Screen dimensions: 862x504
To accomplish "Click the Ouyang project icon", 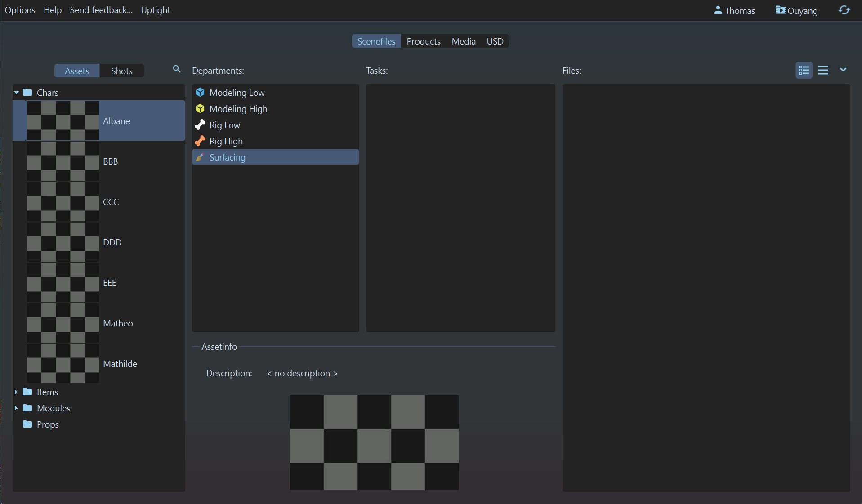I will coord(781,10).
